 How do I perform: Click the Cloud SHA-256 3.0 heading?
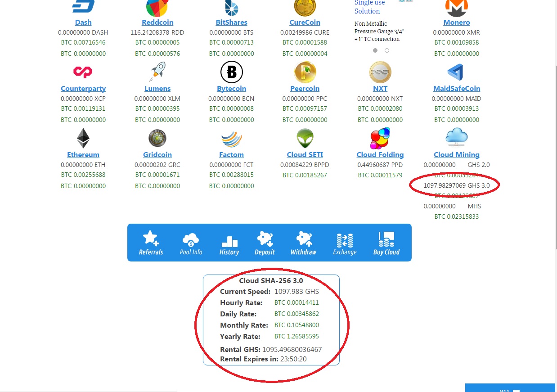click(x=271, y=281)
